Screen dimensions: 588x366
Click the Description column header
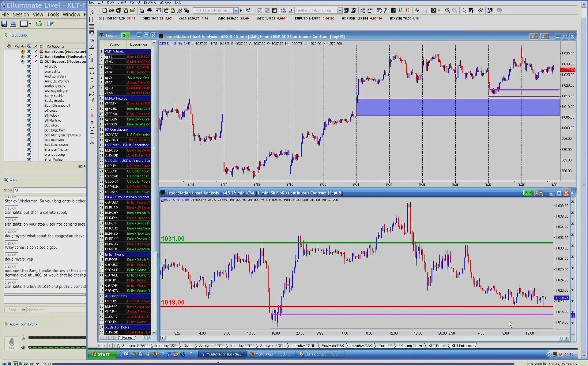point(138,44)
